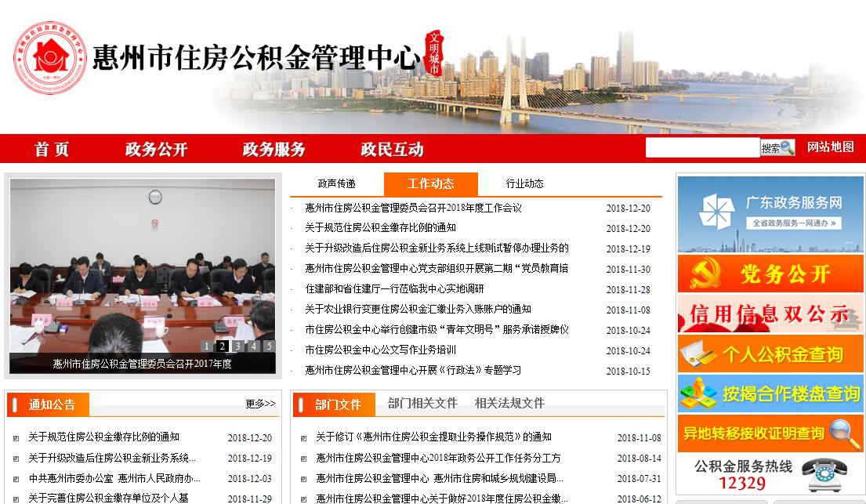The image size is (866, 504).
Task: Click the center's red circular logo
Action: coord(49,58)
